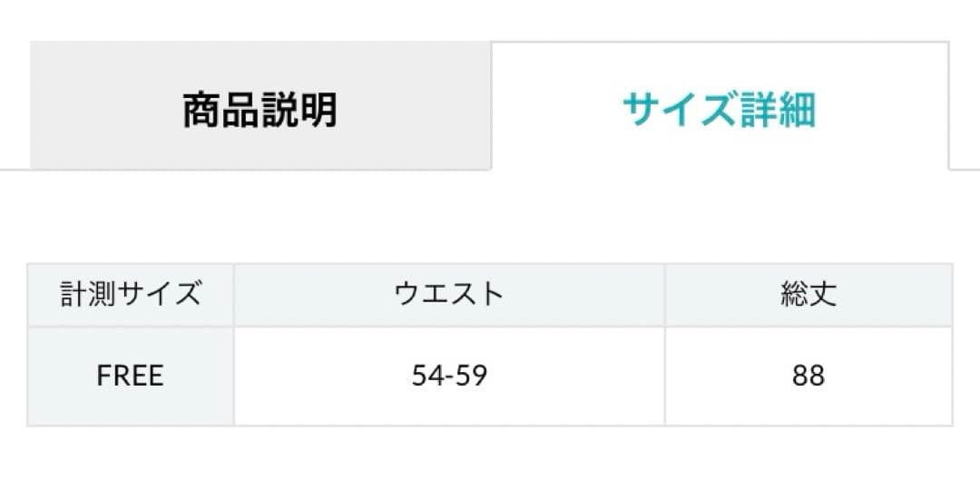Viewport: 980px width, 489px height.
Task: Click the FREE size row label
Action: click(131, 376)
